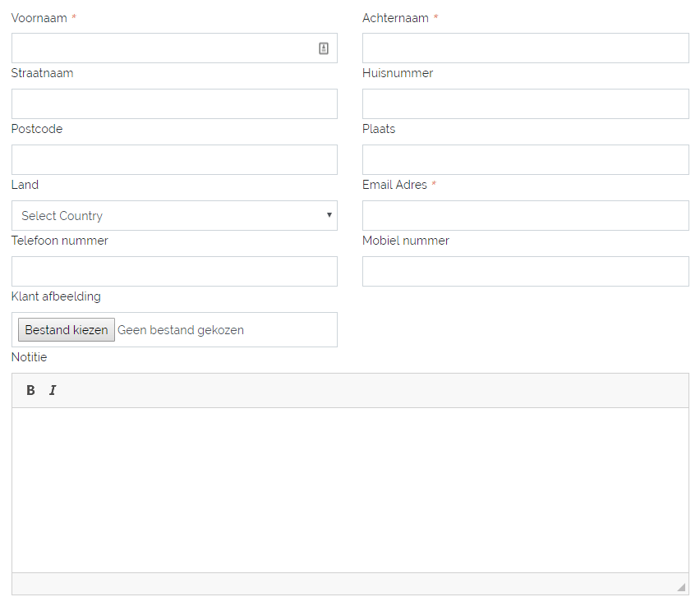This screenshot has width=700, height=606.
Task: Click the Geen bestand gekozen text
Action: point(181,330)
